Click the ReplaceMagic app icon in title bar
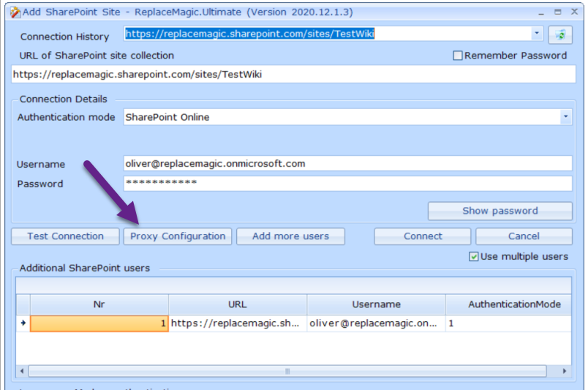This screenshot has height=390, width=588. click(15, 12)
